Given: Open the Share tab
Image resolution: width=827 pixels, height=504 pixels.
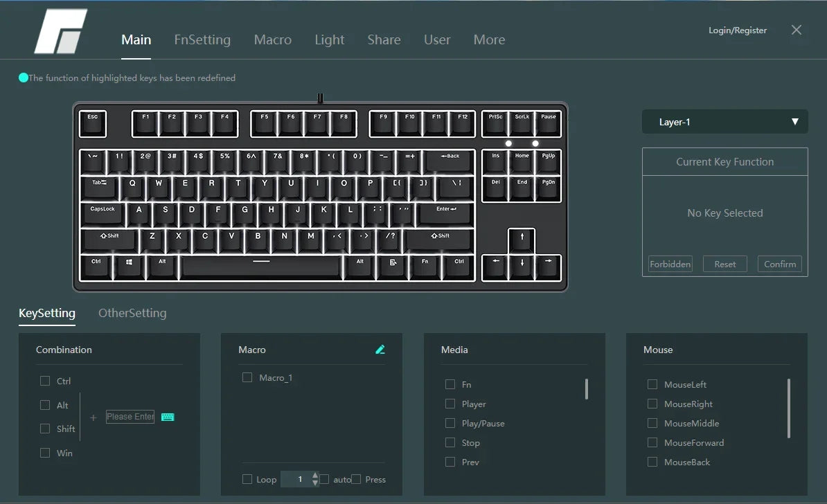Looking at the screenshot, I should (384, 39).
